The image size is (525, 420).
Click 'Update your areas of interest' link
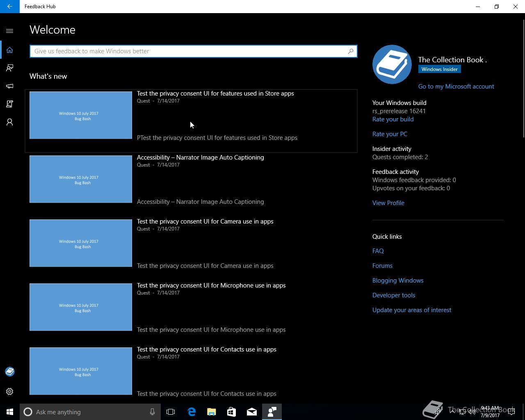click(x=412, y=310)
